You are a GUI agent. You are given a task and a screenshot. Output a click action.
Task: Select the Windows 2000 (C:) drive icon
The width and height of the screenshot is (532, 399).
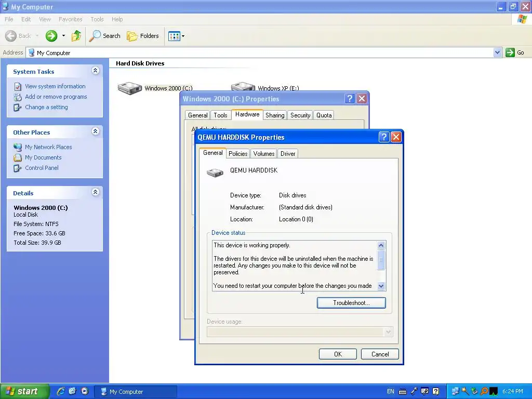(129, 88)
